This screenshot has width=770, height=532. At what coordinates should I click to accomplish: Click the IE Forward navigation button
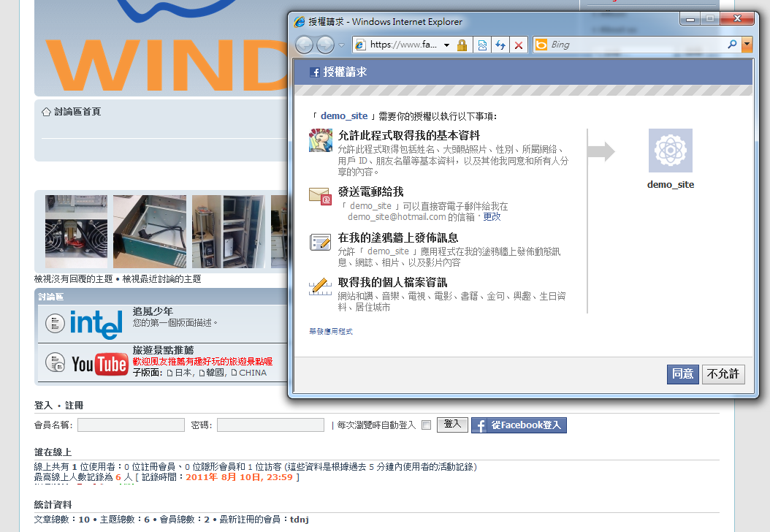tap(325, 45)
